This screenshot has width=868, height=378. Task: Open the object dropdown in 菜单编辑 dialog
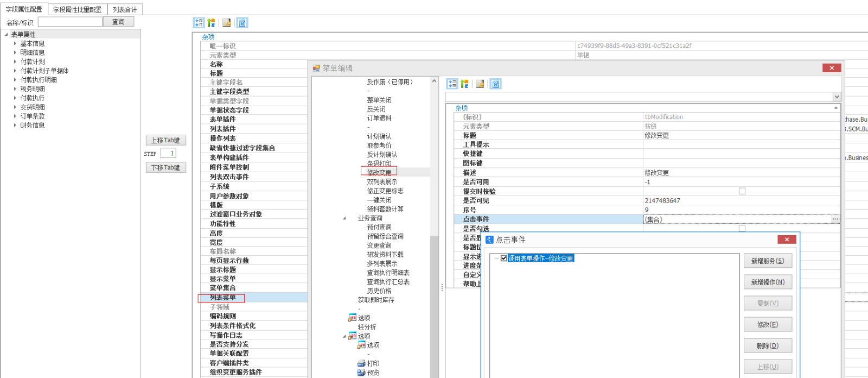click(837, 97)
